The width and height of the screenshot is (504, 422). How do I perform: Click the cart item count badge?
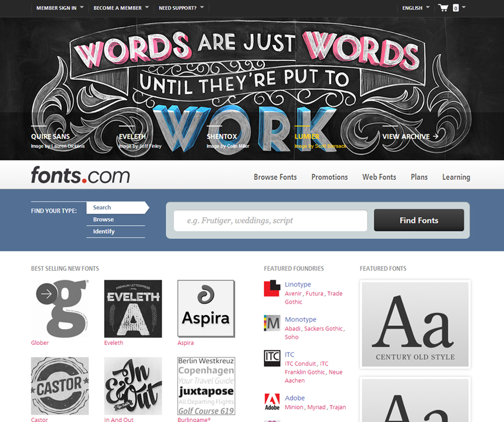click(455, 8)
